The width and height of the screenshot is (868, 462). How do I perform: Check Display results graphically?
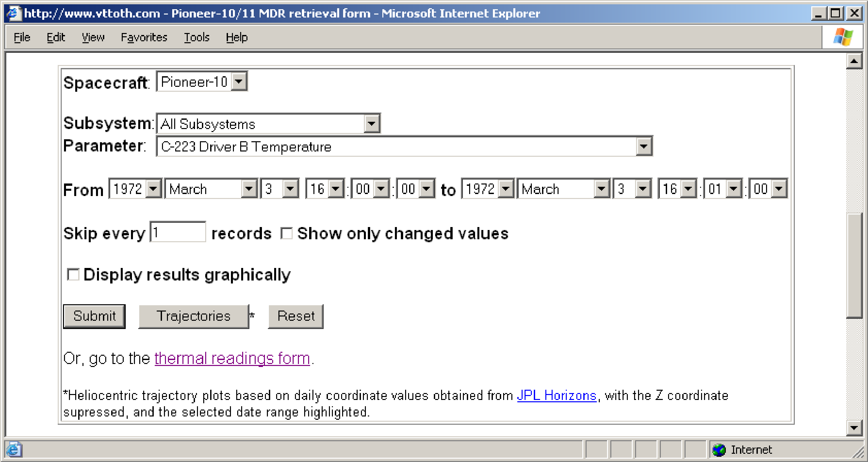(73, 274)
